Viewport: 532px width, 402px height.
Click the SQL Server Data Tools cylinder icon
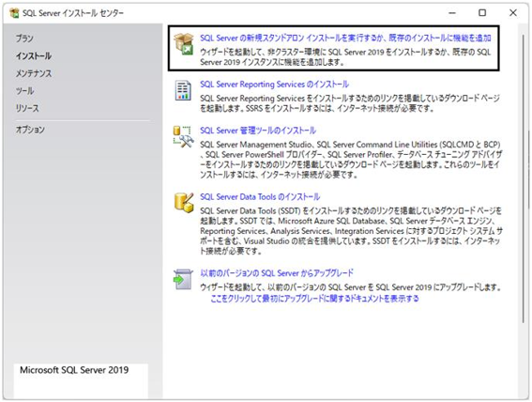pyautogui.click(x=184, y=203)
